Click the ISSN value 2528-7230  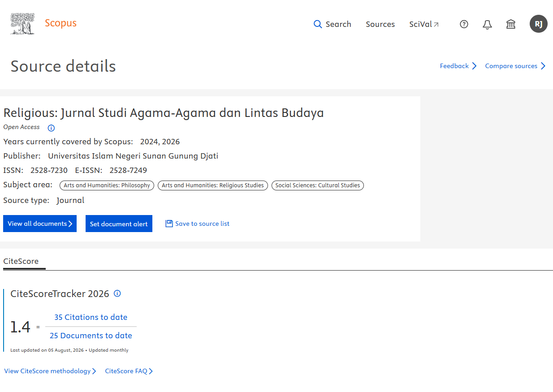click(x=49, y=170)
